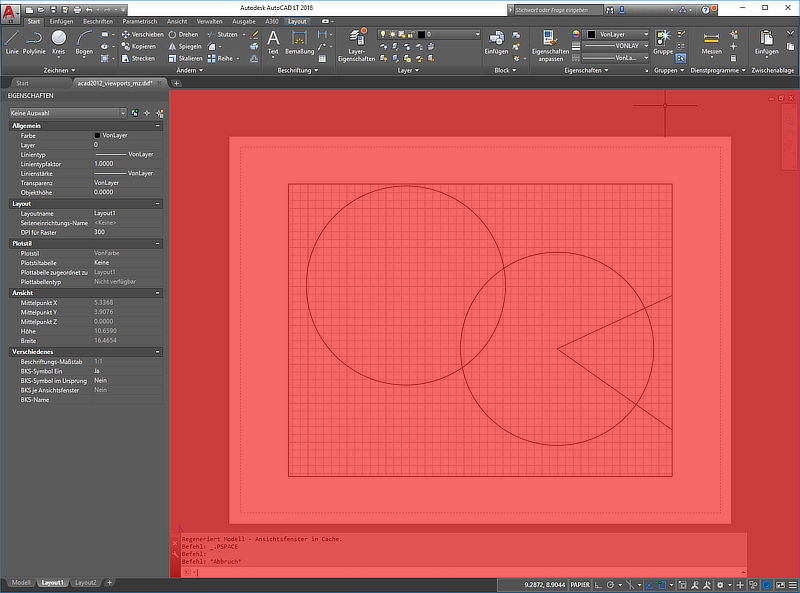Screen dimensions: 800x593
Task: Open the Einfügen ribbon tab
Action: pyautogui.click(x=61, y=21)
